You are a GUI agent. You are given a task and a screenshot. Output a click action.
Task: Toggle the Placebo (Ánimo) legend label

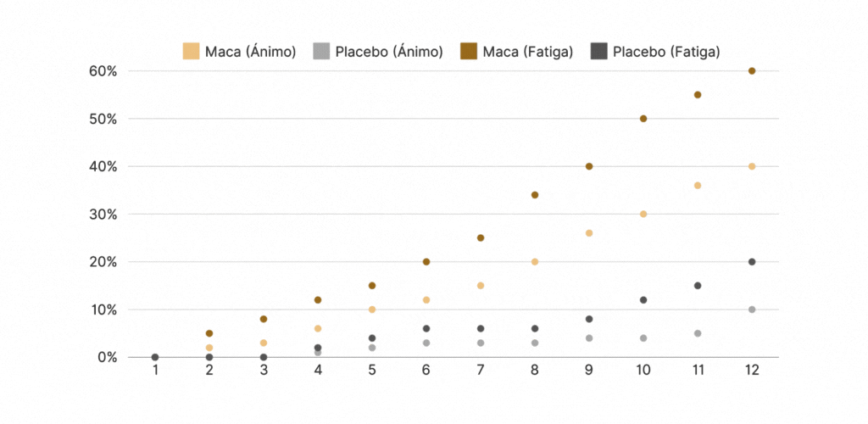[389, 52]
